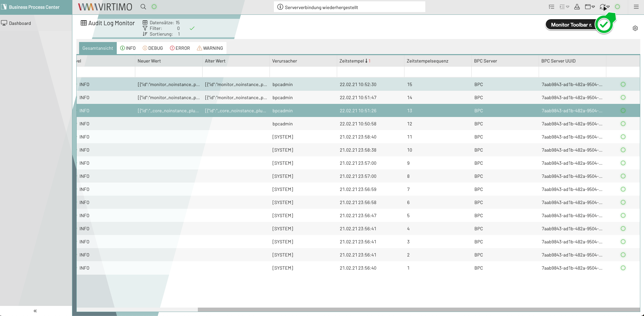Open the search magnifier next to the VIRTIMO logo

pyautogui.click(x=143, y=6)
